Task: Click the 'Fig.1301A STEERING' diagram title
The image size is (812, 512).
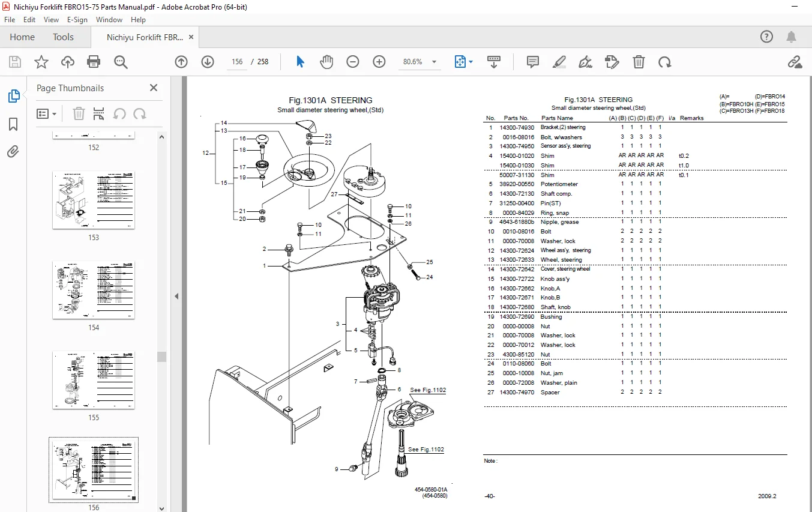Action: click(x=331, y=100)
